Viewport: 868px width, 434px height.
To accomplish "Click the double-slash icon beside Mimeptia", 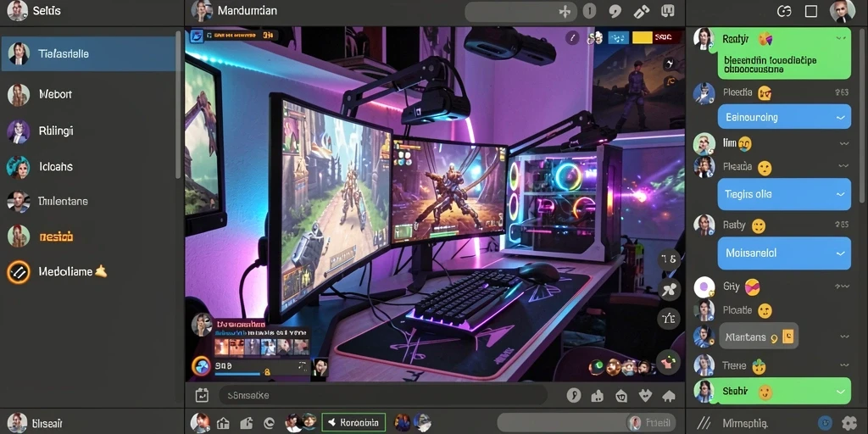I will point(704,423).
